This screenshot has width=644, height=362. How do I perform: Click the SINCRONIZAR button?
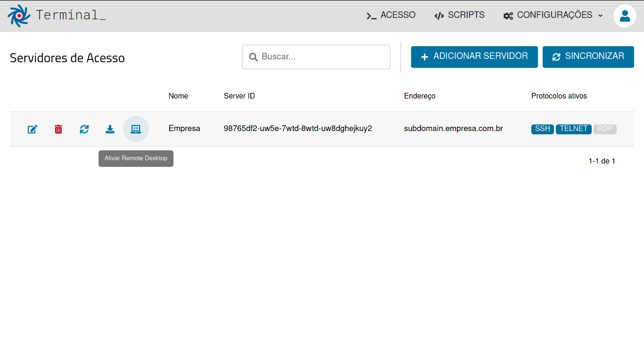[588, 57]
